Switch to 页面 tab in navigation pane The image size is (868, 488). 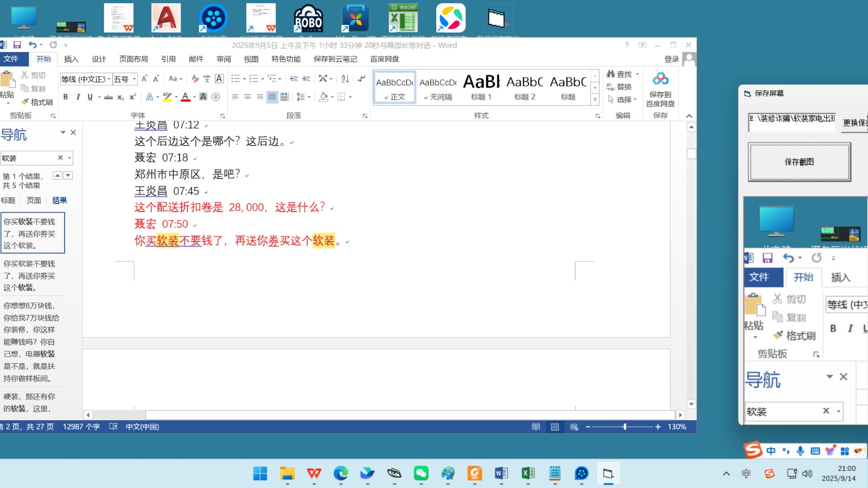[x=34, y=201]
